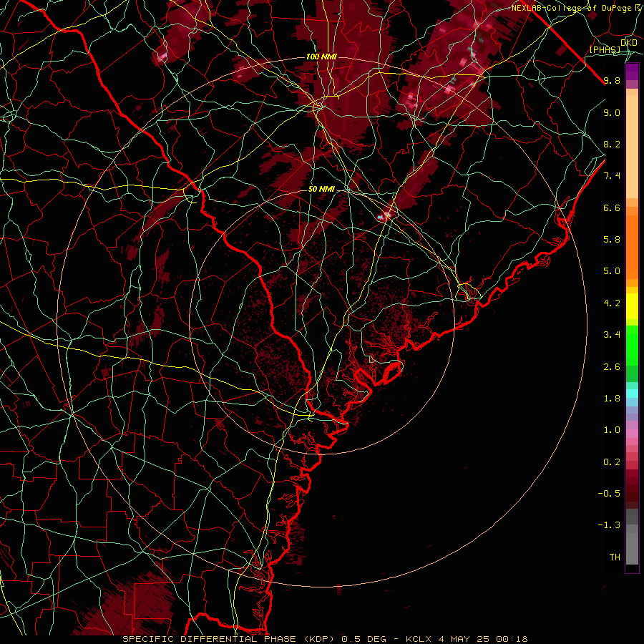Click the "100 NMI" range ring label
The image size is (644, 644).
click(321, 57)
